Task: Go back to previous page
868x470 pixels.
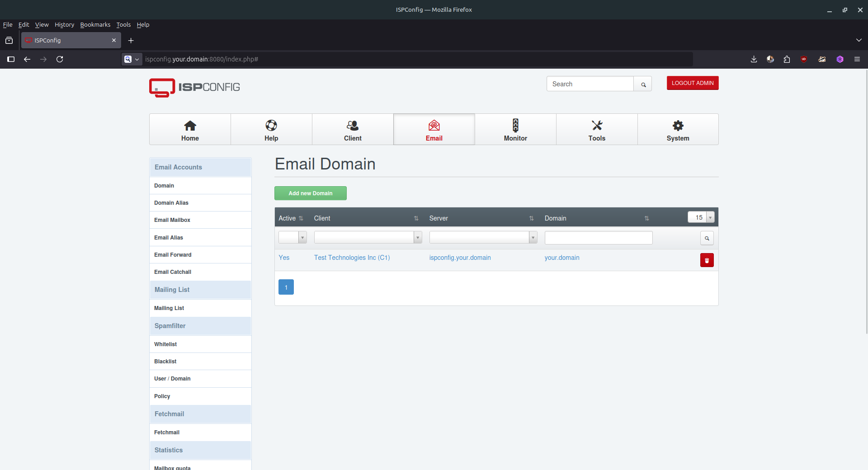Action: point(27,59)
